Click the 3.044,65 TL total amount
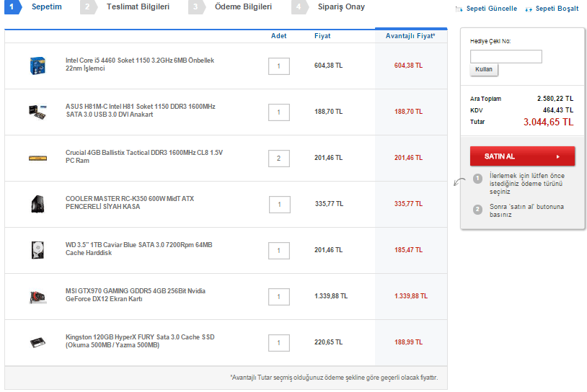 tap(549, 122)
